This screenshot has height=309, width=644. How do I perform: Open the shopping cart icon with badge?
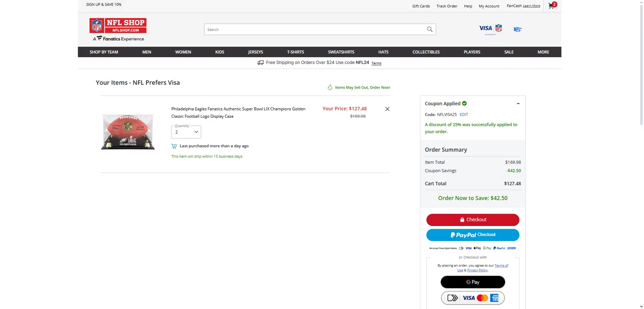552,6
